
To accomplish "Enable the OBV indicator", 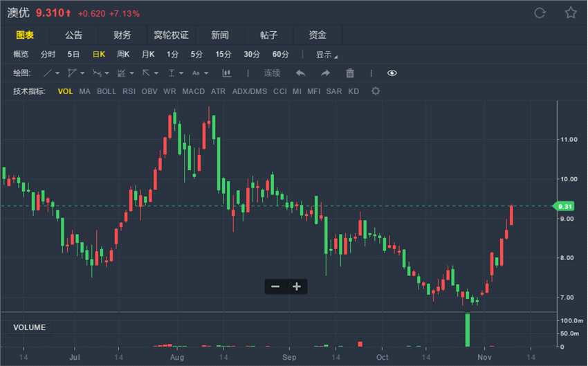I will tap(149, 91).
